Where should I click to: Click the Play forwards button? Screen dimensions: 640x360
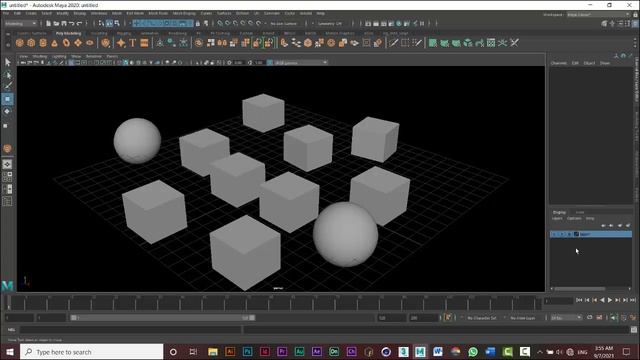pyautogui.click(x=610, y=300)
